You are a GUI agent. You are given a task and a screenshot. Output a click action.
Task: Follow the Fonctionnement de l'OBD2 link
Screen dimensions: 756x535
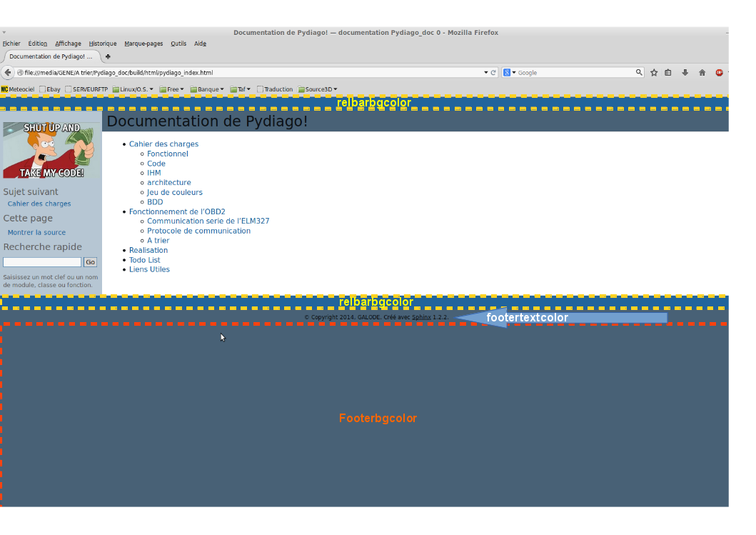click(x=177, y=211)
